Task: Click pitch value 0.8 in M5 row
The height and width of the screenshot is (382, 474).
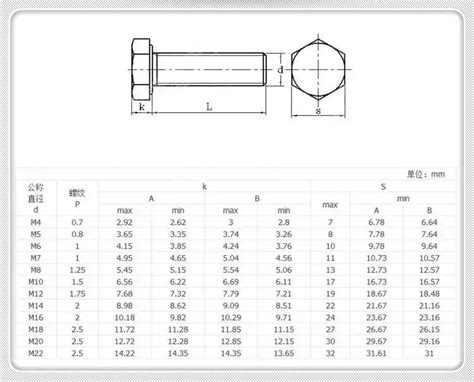Action: [77, 234]
